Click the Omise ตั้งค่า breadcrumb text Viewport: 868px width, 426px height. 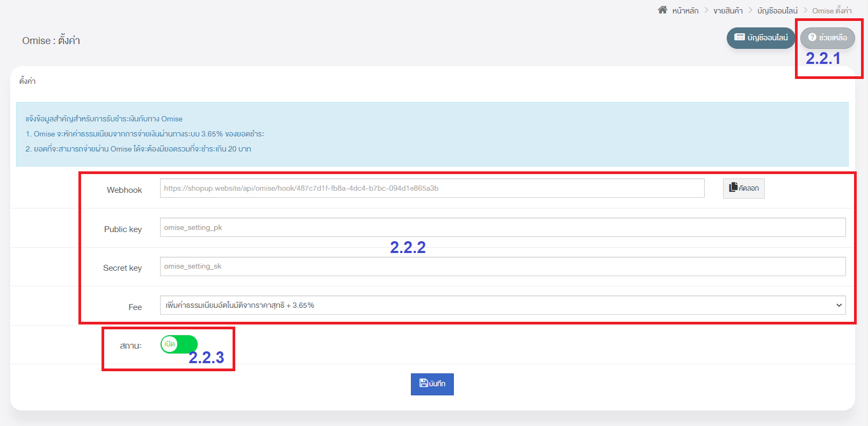pyautogui.click(x=832, y=11)
